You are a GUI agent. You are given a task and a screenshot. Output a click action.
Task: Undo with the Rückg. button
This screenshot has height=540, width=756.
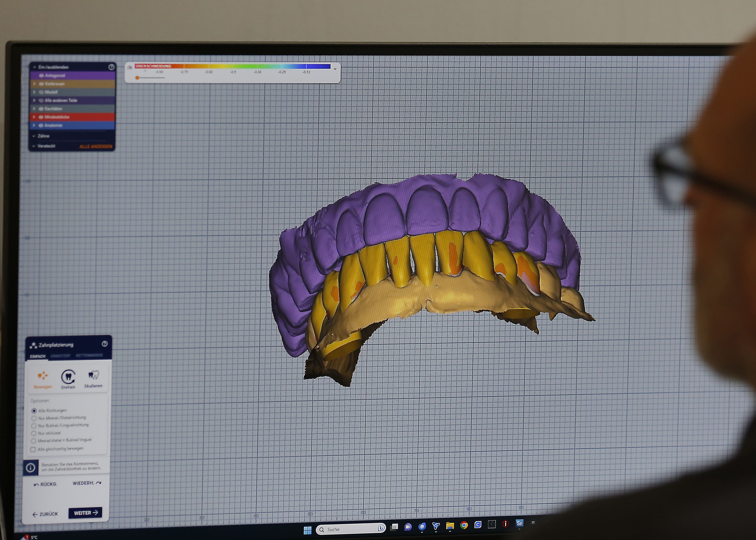[45, 484]
